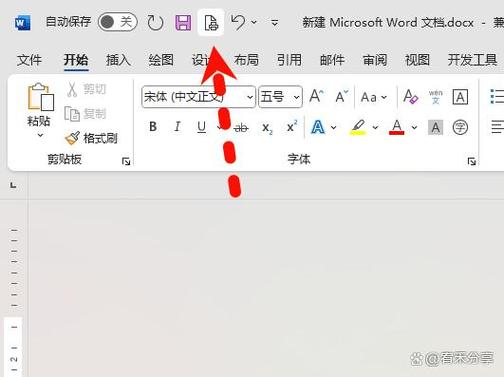504x377 pixels.
Task: Toggle Underline formatting
Action: pos(201,127)
